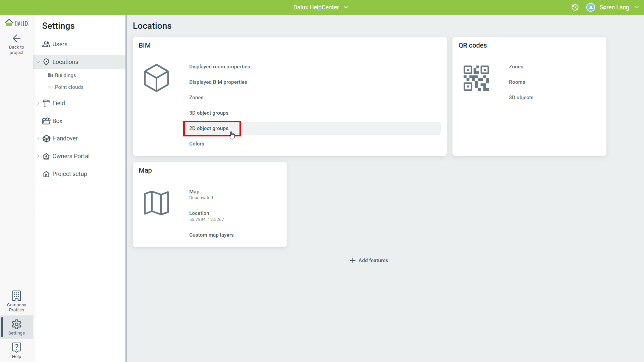Collapse the Locations tree section
644x362 pixels.
[38, 62]
